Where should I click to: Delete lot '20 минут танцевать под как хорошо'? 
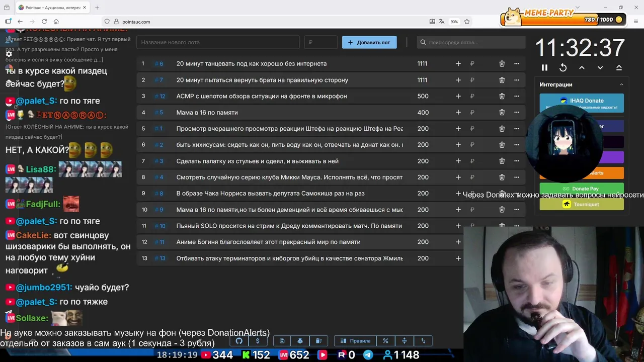coord(502,64)
